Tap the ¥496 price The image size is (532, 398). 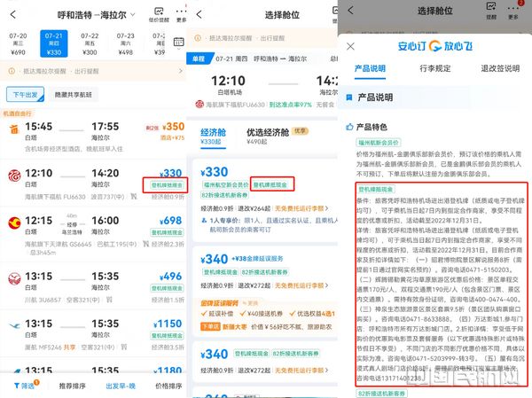point(171,277)
